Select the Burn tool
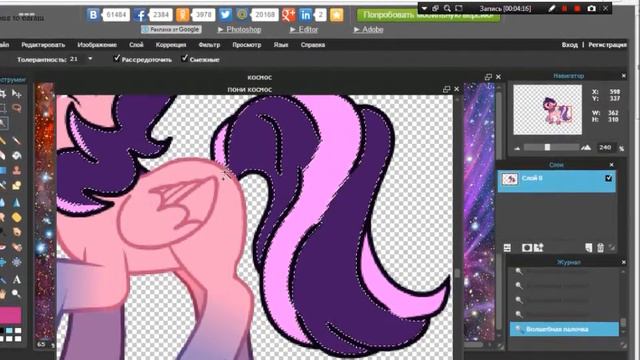The width and height of the screenshot is (640, 360). tap(16, 233)
